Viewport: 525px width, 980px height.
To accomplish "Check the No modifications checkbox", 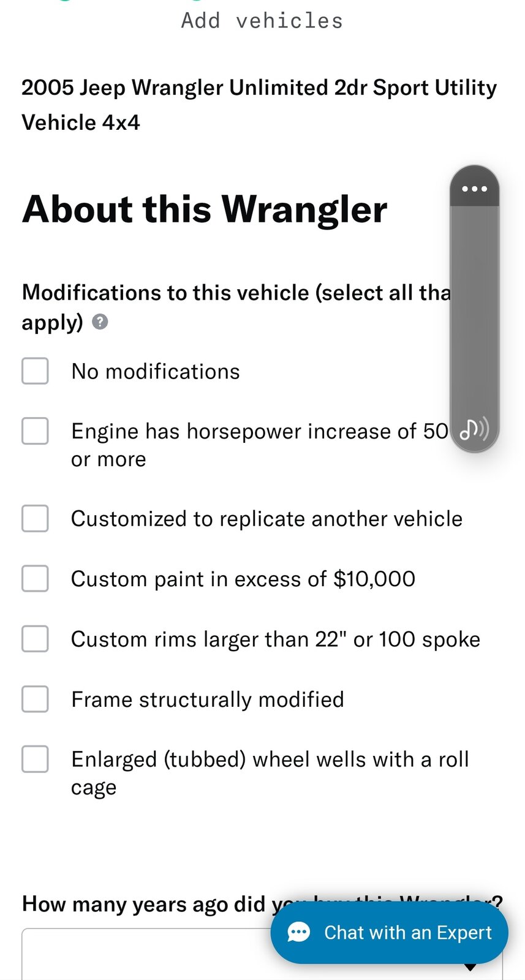I will (35, 371).
